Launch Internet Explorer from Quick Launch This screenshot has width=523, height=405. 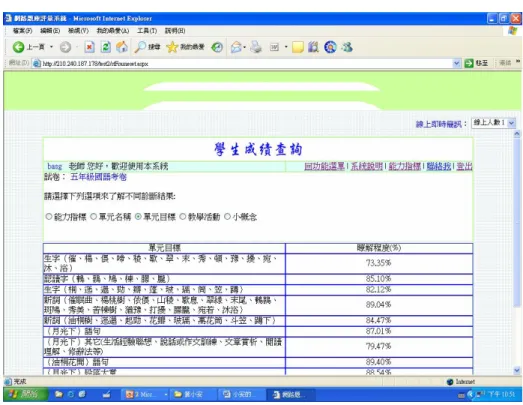(71, 395)
